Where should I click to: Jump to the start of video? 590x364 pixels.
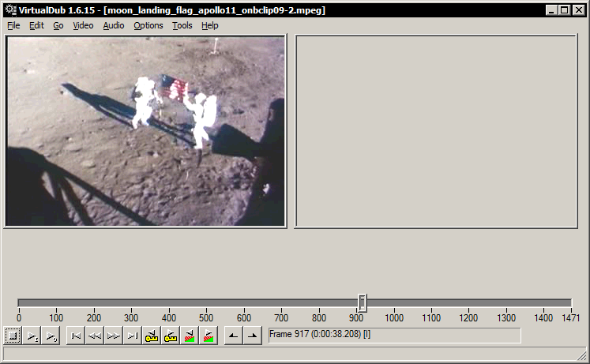(76, 336)
